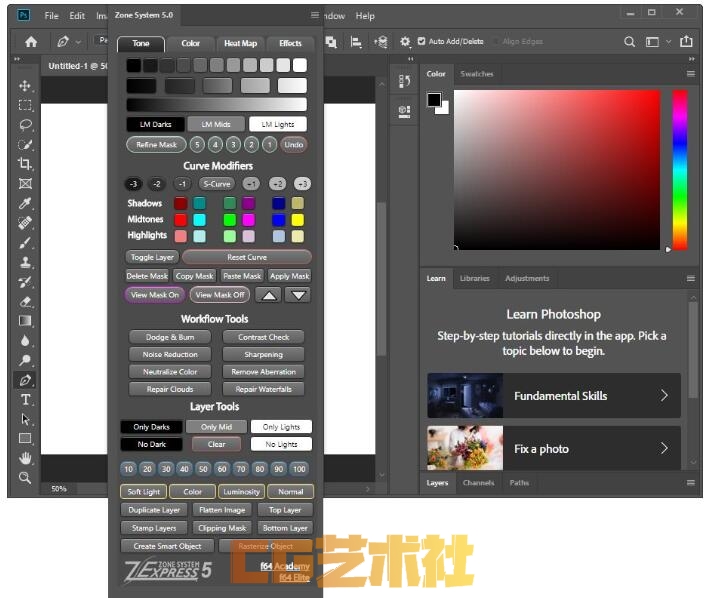Viewport: 705px width, 598px height.
Task: Select the Type tool
Action: tap(25, 400)
